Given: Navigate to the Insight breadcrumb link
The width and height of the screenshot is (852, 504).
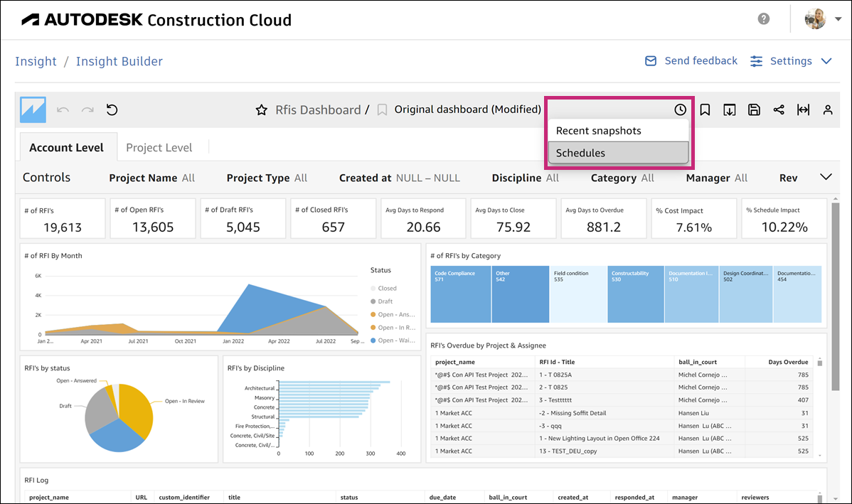Looking at the screenshot, I should (36, 62).
